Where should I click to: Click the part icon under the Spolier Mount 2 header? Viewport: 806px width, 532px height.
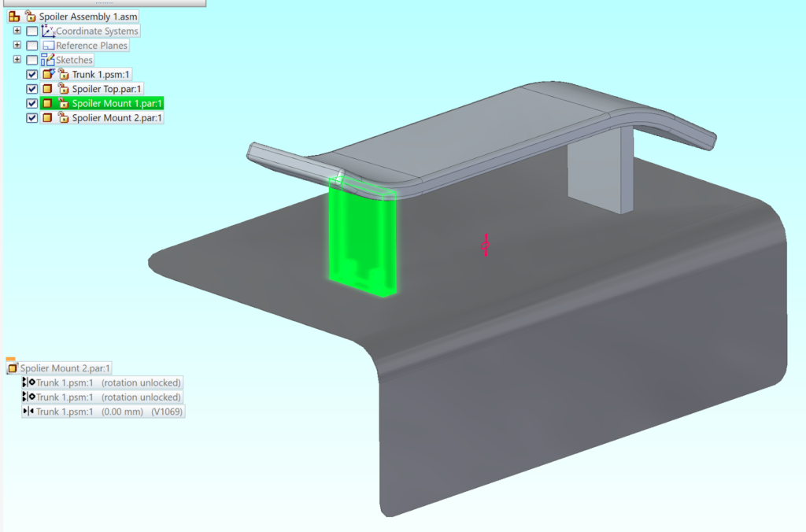[12, 368]
